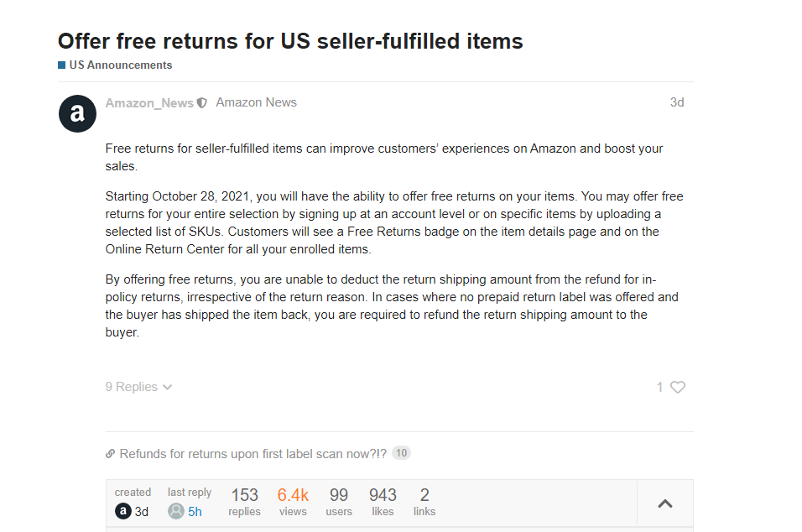Click the chain icon beside Refunds link
This screenshot has height=532, width=802.
pyautogui.click(x=110, y=454)
